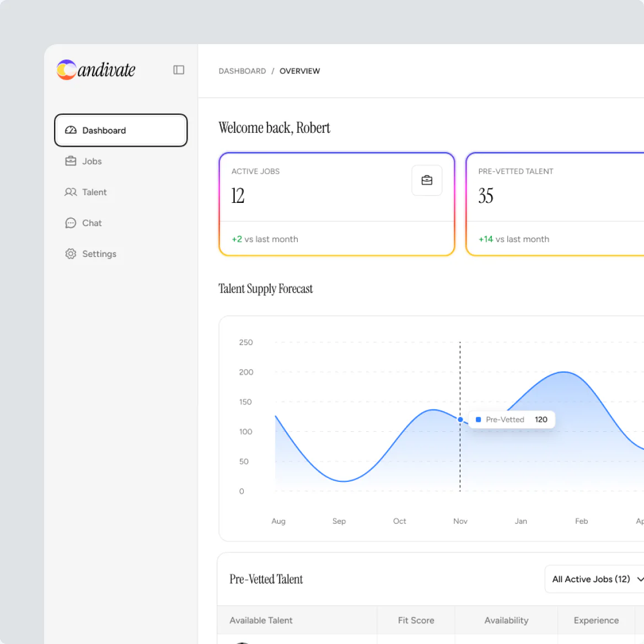Click the 200 y-axis value

[246, 372]
